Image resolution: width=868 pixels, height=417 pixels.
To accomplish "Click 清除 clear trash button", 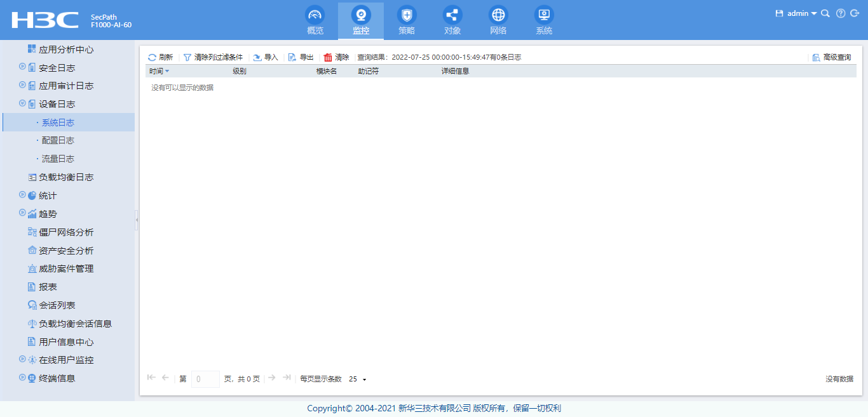I will pos(337,57).
